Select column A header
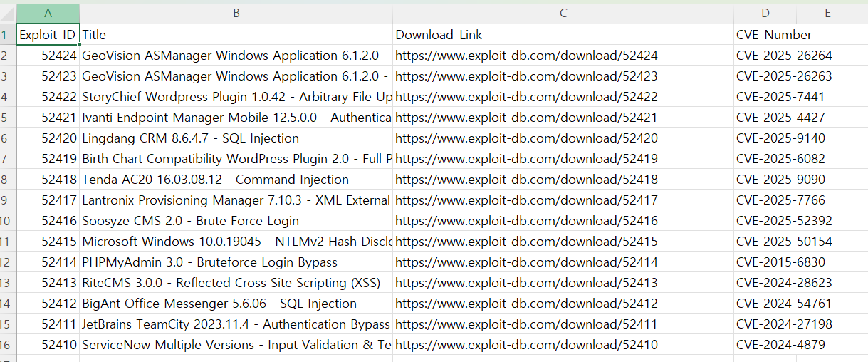Screen dimensions: 868x362 48,13
